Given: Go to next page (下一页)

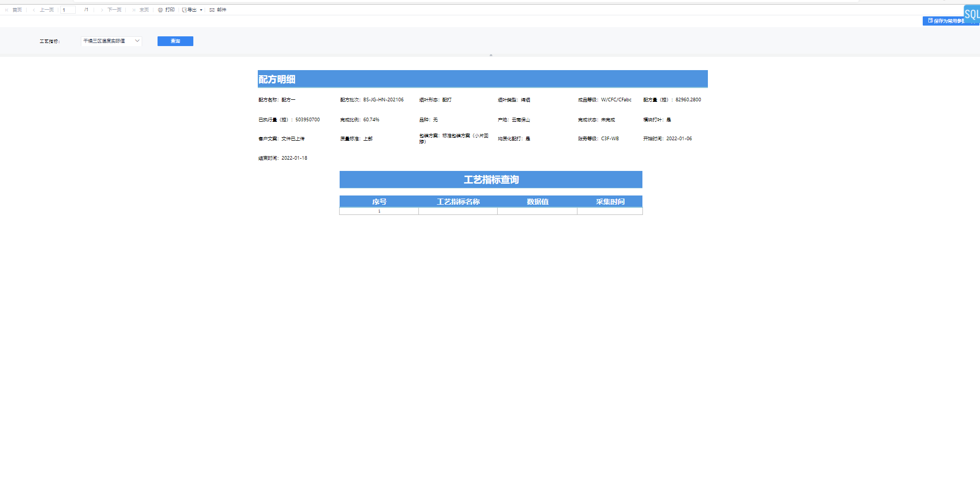Looking at the screenshot, I should coord(111,10).
